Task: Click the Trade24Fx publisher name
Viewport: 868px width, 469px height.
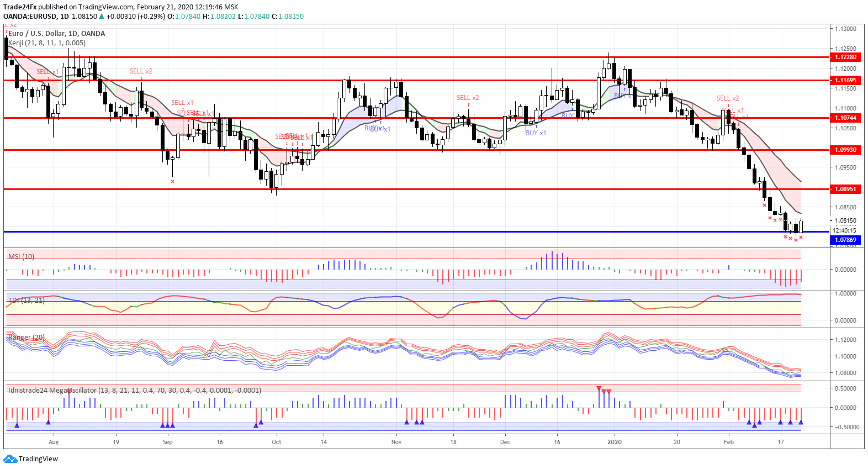Action: pyautogui.click(x=20, y=7)
